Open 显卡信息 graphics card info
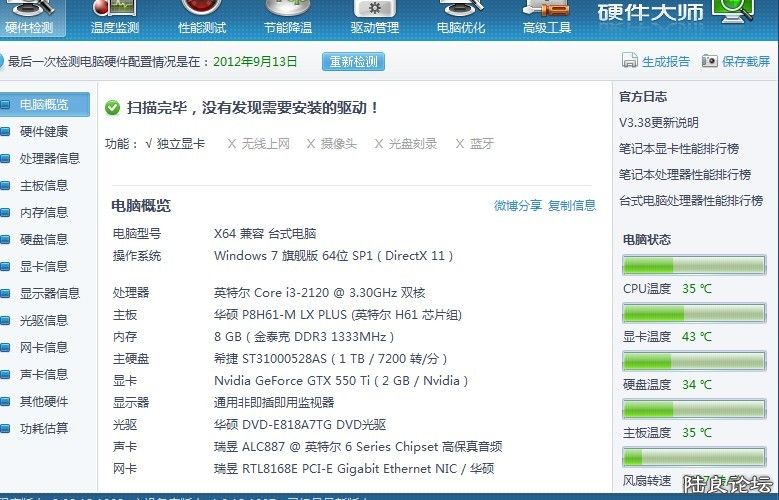The width and height of the screenshot is (779, 500). coord(44,266)
